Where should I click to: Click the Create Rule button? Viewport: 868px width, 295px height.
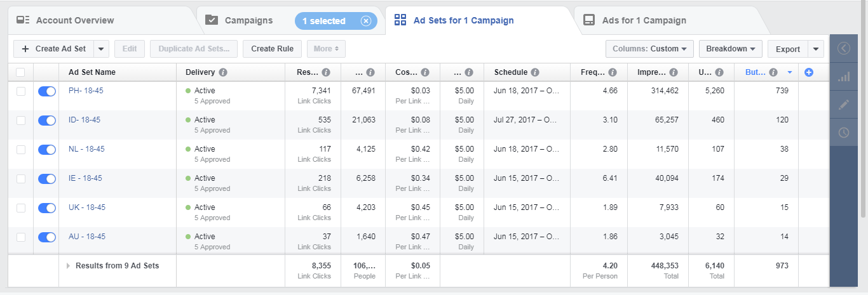[272, 49]
